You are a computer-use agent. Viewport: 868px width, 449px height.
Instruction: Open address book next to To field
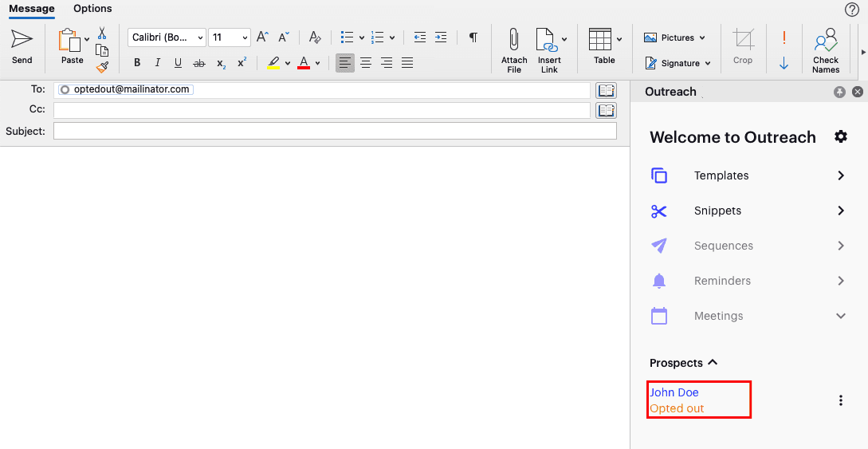tap(606, 90)
